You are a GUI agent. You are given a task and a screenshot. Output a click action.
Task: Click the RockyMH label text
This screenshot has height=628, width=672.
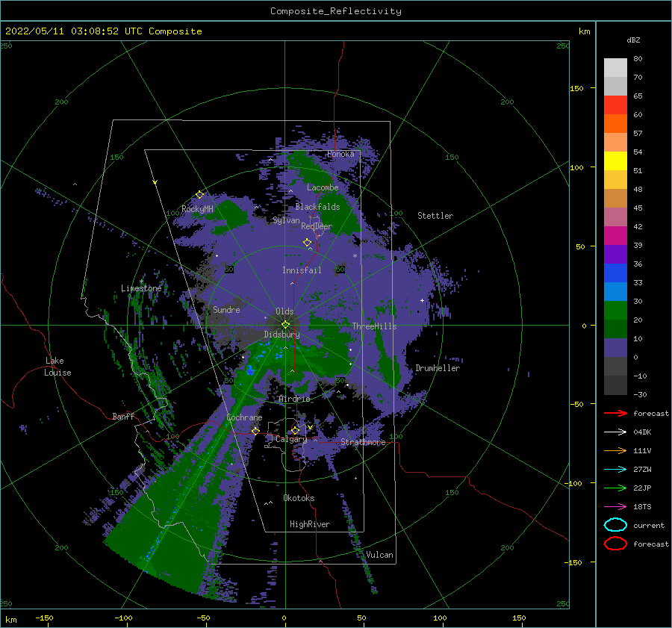click(198, 209)
